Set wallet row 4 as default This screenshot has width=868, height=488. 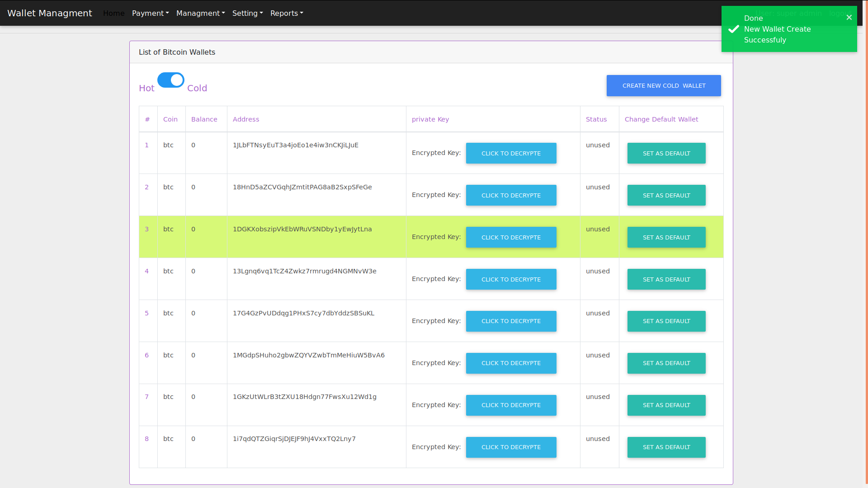tap(666, 279)
